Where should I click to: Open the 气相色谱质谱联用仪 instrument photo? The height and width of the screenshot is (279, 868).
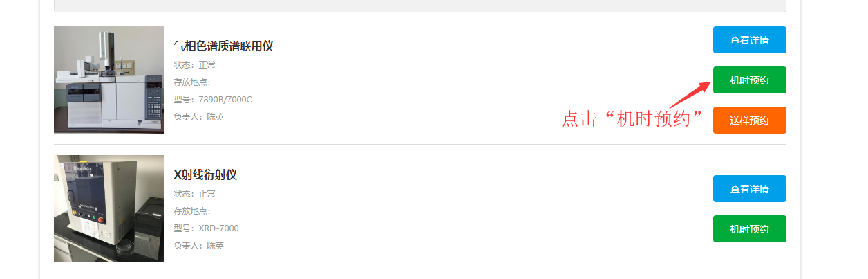(108, 80)
